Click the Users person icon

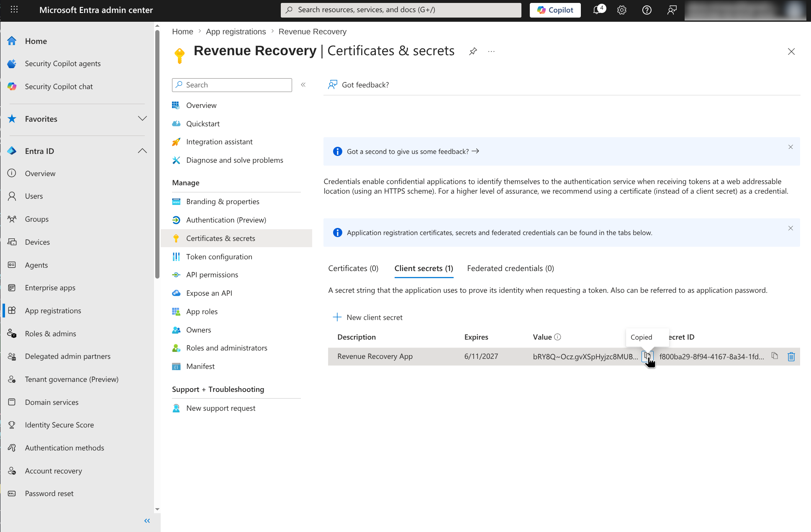[12, 196]
